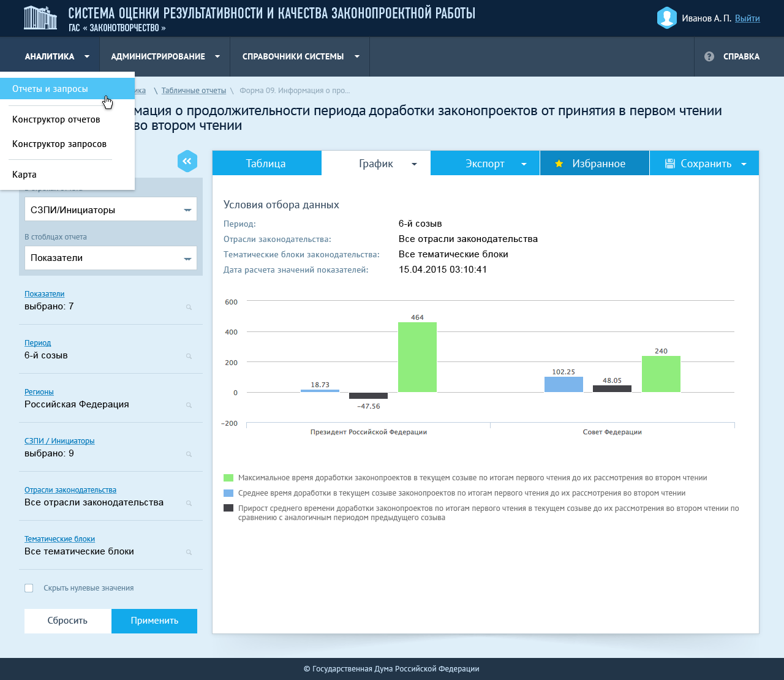Open the Отрасли законодательства filter link

[x=70, y=490]
